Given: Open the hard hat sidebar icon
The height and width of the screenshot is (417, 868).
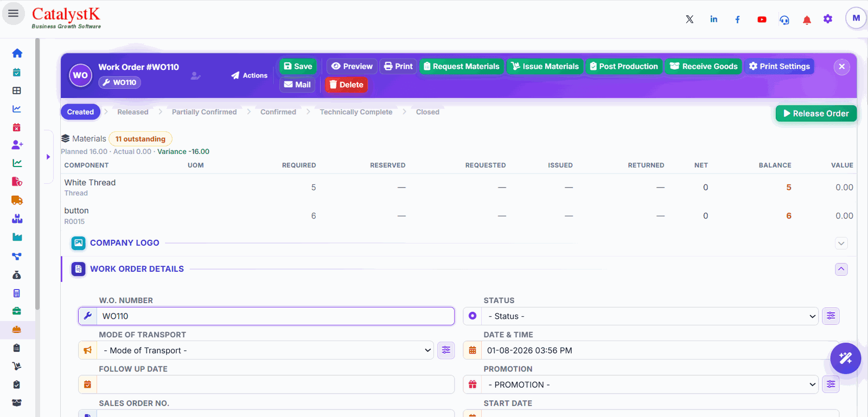Looking at the screenshot, I should click(x=17, y=329).
